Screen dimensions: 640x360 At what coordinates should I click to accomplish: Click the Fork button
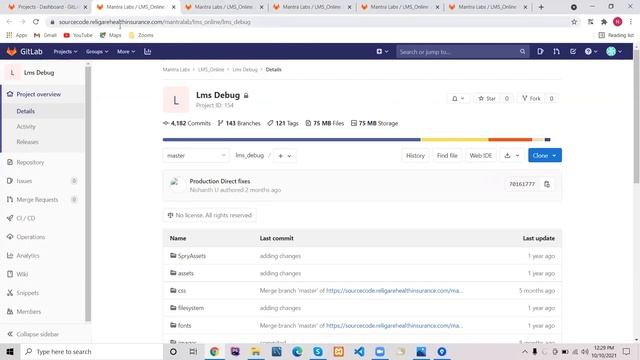[x=531, y=98]
